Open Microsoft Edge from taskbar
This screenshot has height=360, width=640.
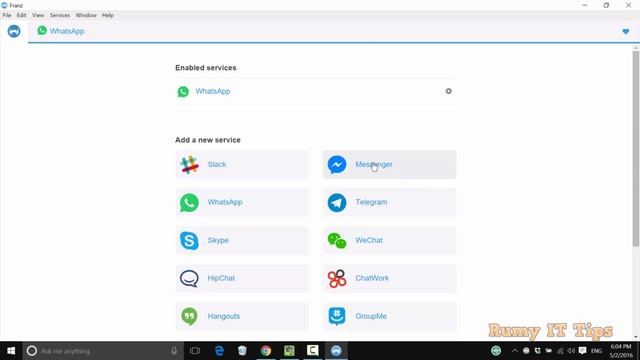click(219, 351)
